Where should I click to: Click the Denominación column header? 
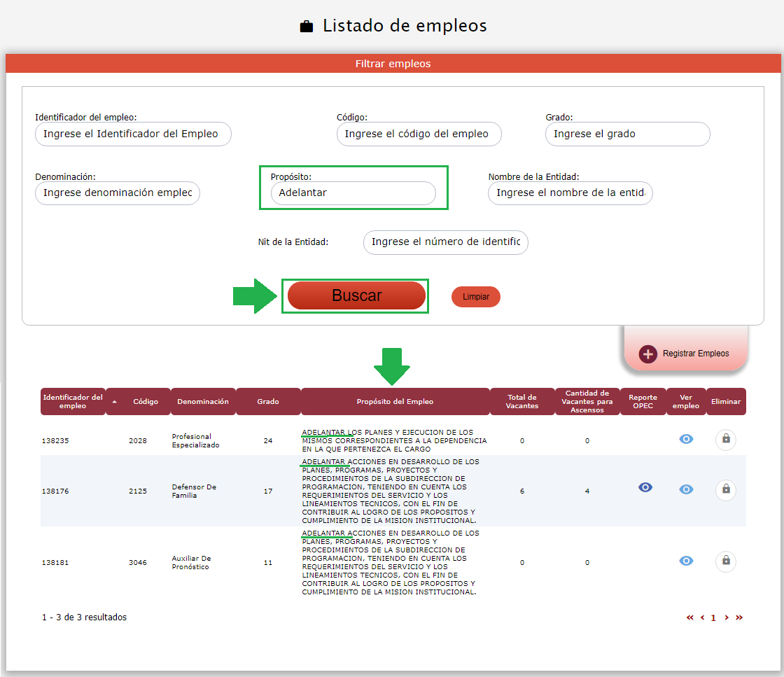203,402
